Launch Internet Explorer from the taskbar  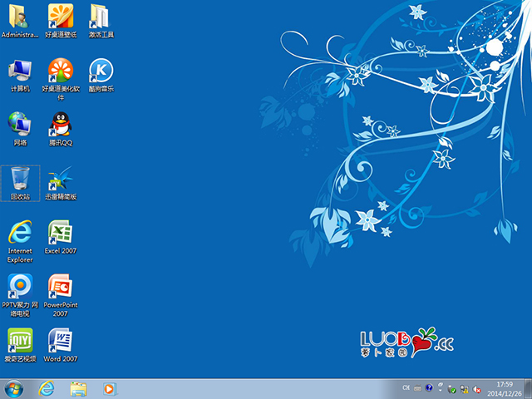pyautogui.click(x=47, y=389)
